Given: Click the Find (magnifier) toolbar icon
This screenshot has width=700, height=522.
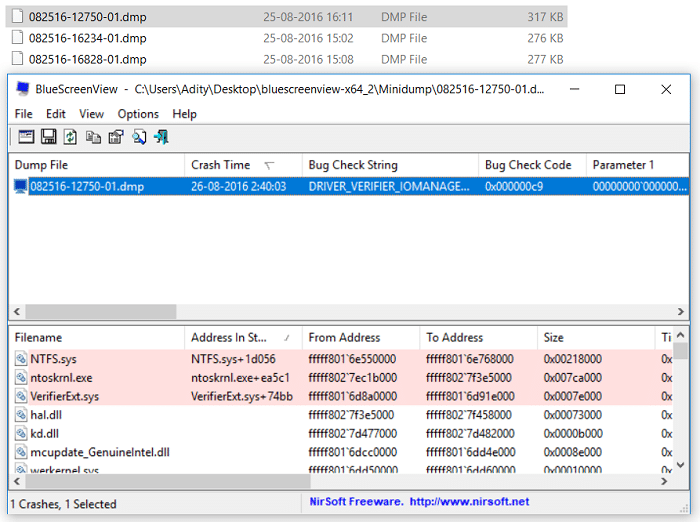Looking at the screenshot, I should [139, 137].
